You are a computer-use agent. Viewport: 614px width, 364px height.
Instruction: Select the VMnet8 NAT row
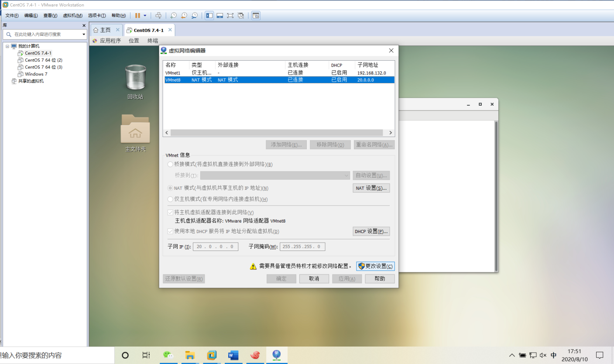279,80
